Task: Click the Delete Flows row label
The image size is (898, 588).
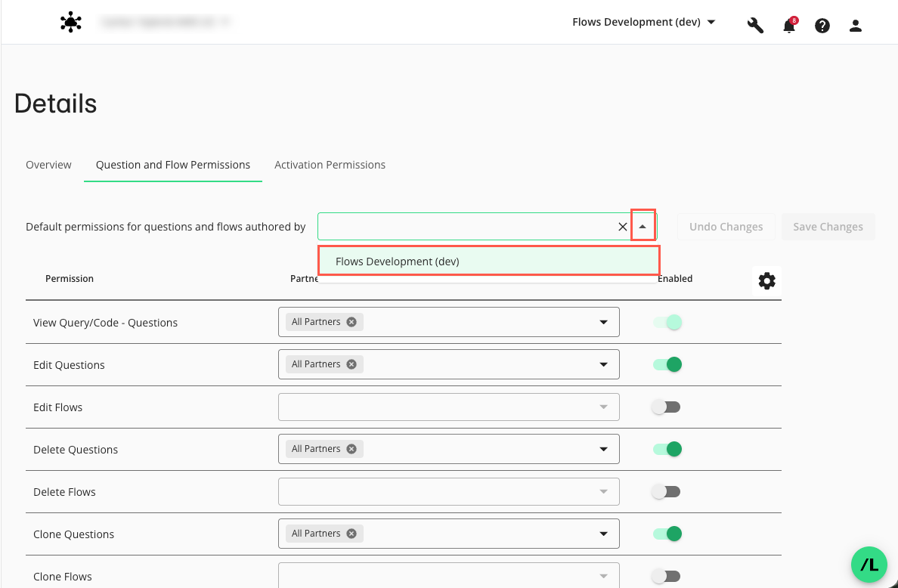Action: pos(65,492)
